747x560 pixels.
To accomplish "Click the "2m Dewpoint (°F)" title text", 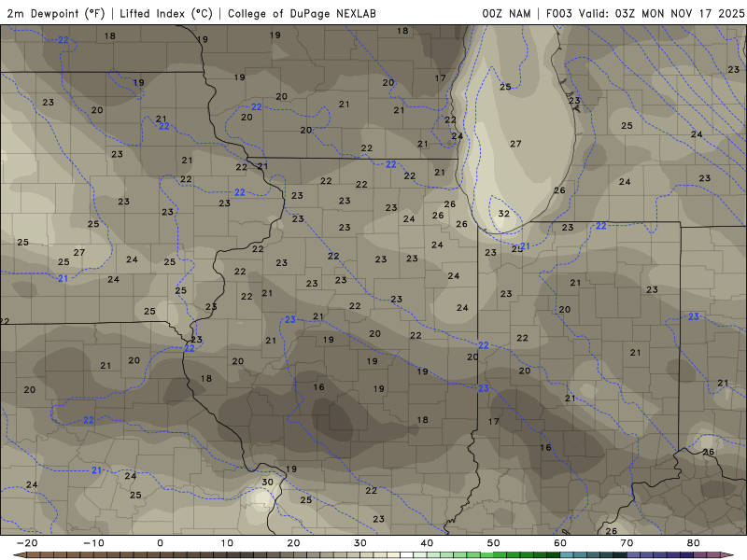I will pyautogui.click(x=56, y=13).
